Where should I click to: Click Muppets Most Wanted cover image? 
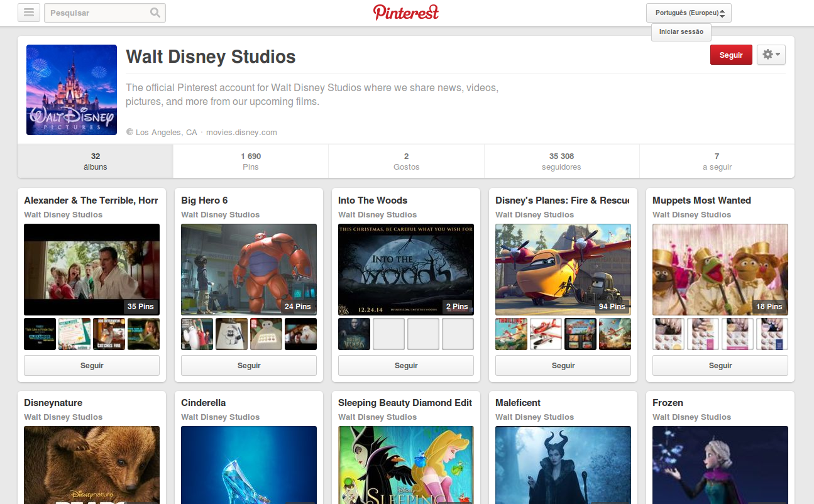pyautogui.click(x=720, y=270)
